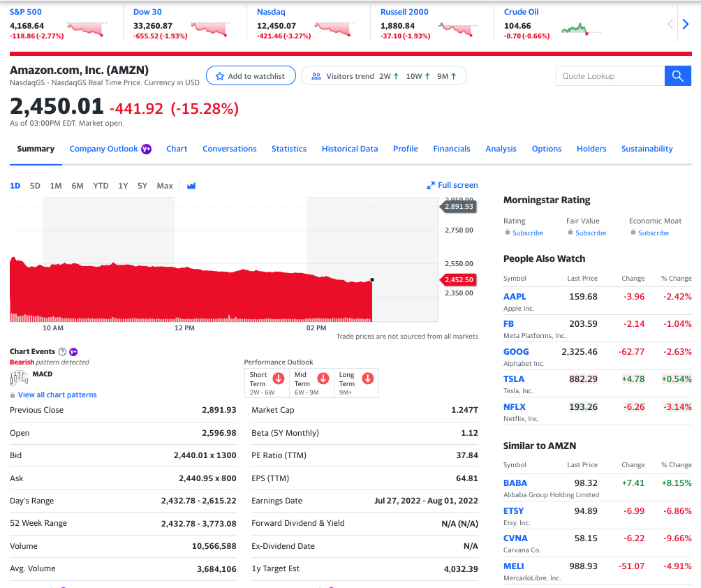Open the Profile tab

[406, 149]
